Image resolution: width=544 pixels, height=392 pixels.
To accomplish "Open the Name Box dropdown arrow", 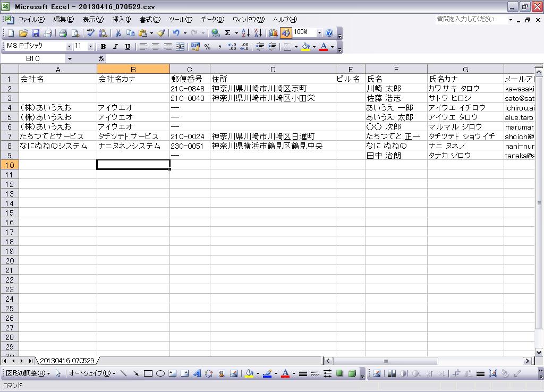I will (69, 59).
